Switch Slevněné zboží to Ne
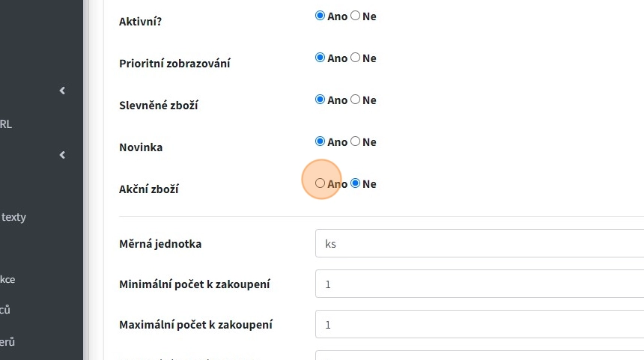This screenshot has height=360, width=644. (356, 100)
